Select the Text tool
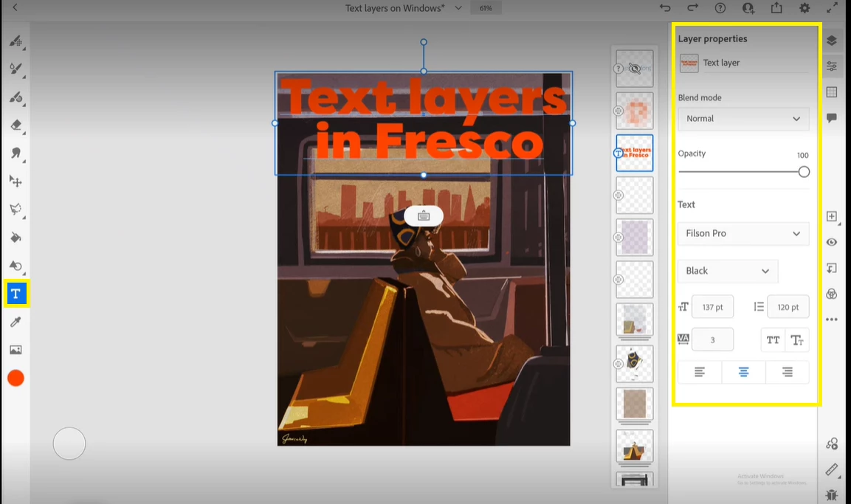 pyautogui.click(x=15, y=294)
